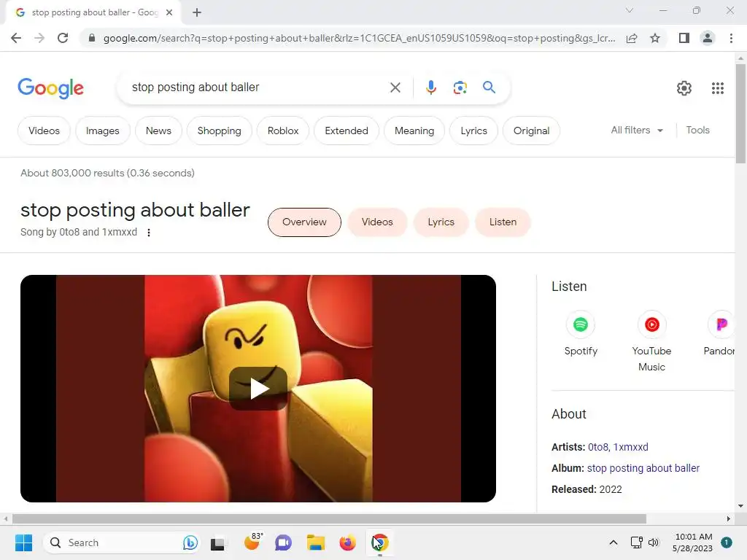Select the Roblox filter chip
This screenshot has width=747, height=560.
click(x=283, y=131)
